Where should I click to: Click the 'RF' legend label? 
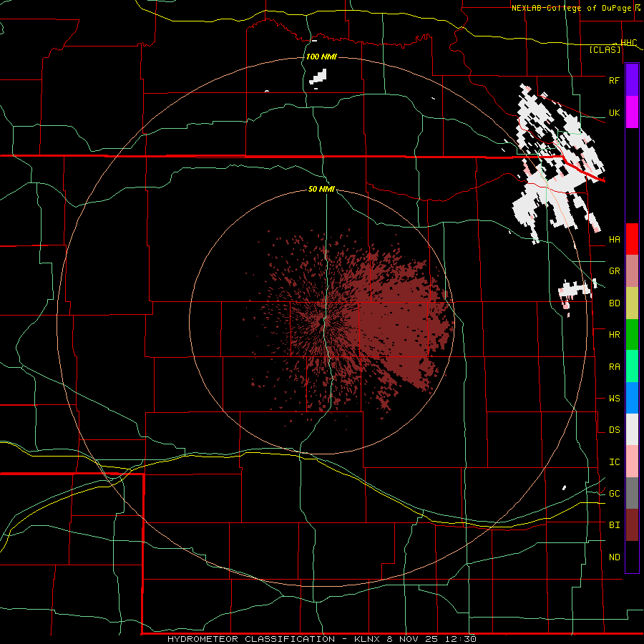tap(614, 80)
